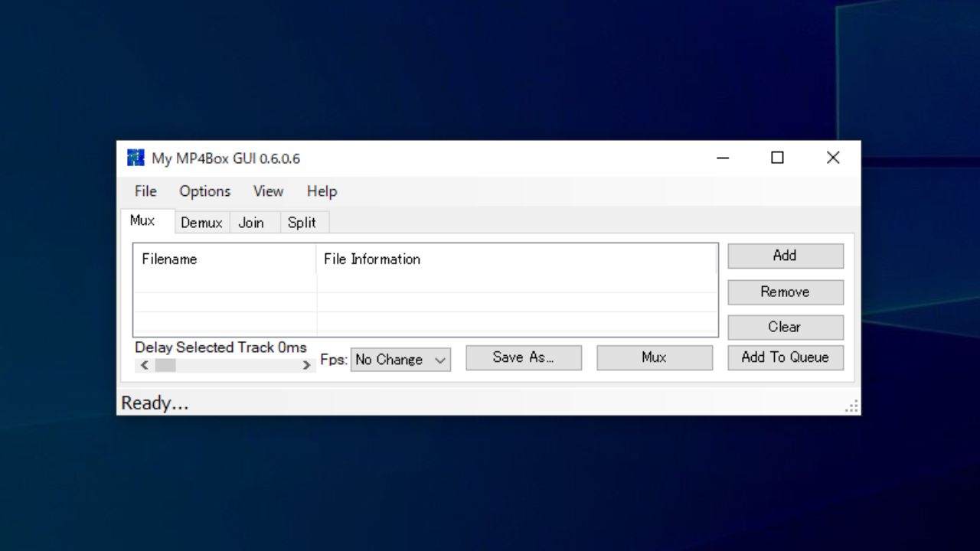Open the View menu
The width and height of the screenshot is (980, 551).
click(x=268, y=191)
